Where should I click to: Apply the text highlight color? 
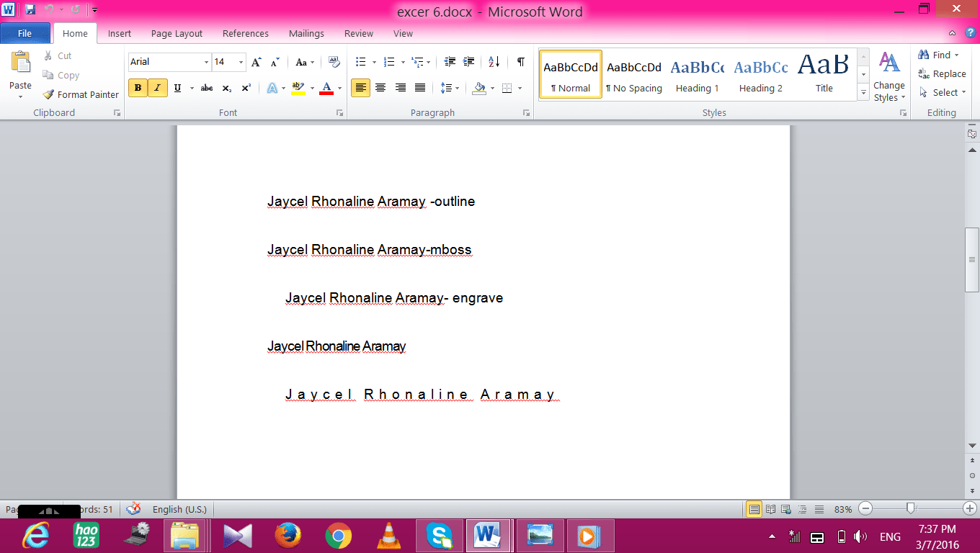point(299,88)
